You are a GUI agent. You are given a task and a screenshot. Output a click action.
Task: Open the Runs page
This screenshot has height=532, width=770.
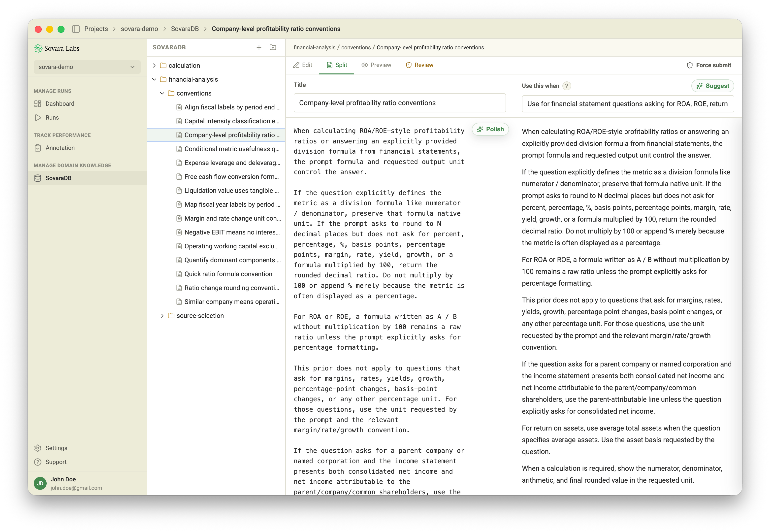click(x=87, y=118)
